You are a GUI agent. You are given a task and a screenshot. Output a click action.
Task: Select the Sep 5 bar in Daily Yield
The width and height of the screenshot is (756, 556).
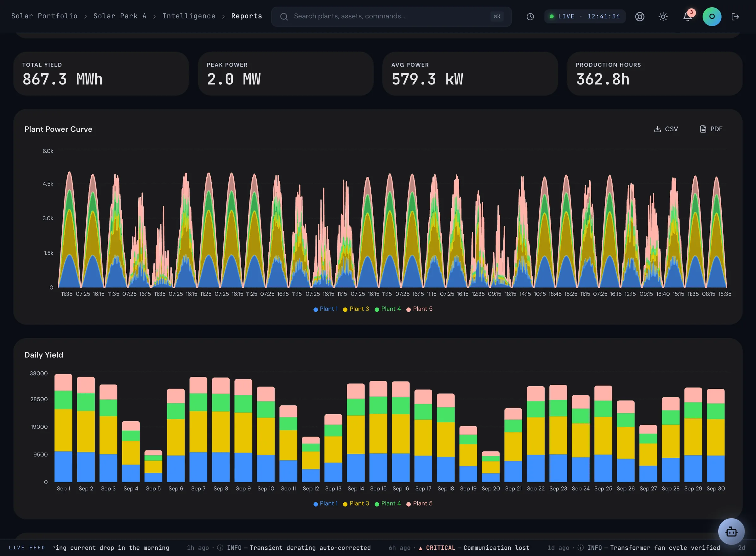click(x=153, y=466)
